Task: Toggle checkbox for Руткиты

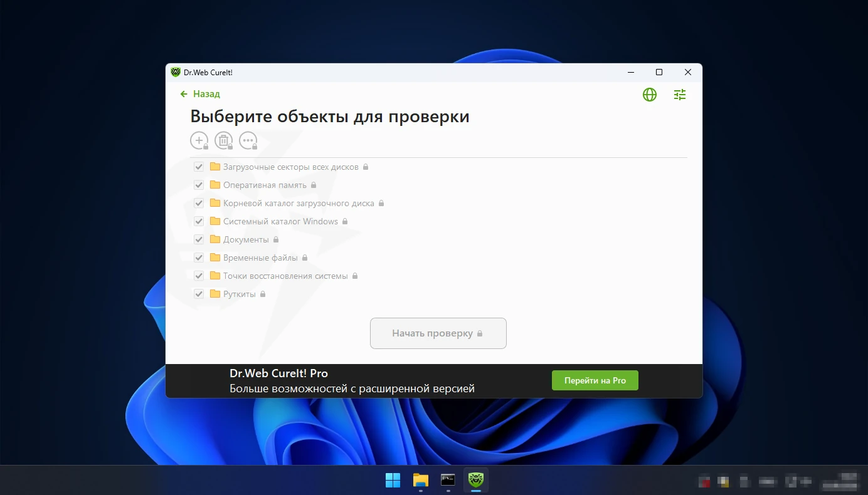Action: coord(199,294)
